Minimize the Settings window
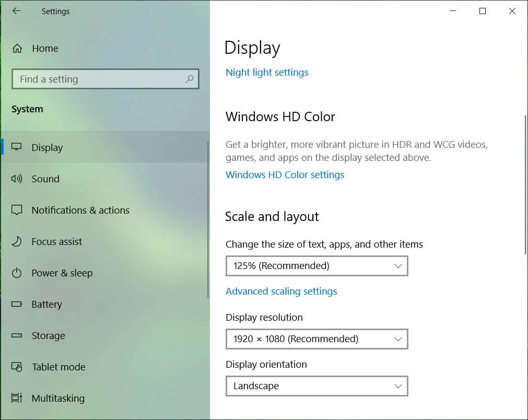 453,11
